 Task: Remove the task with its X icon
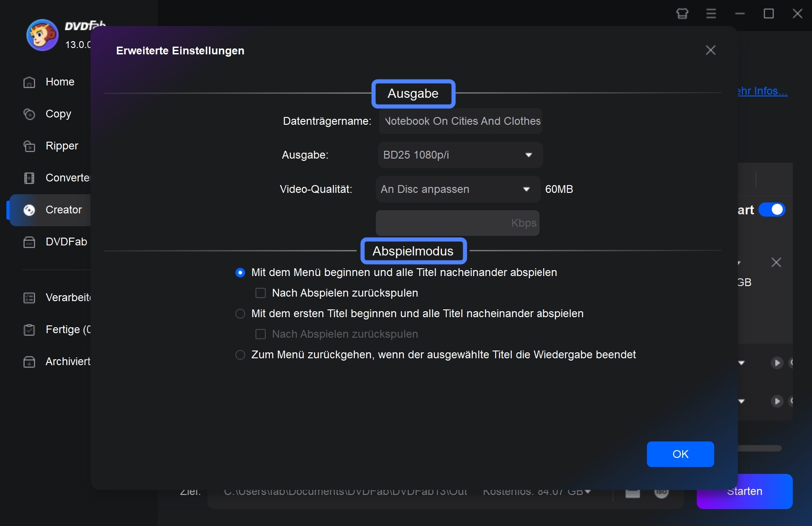776,262
